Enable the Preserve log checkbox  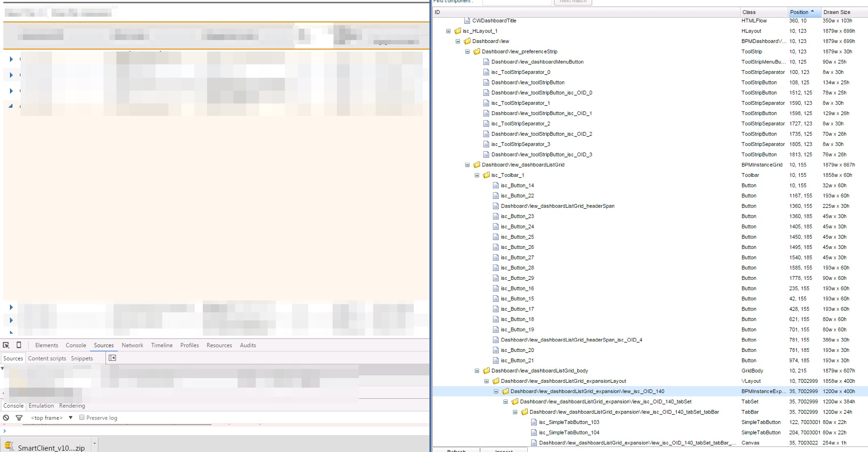coord(82,418)
